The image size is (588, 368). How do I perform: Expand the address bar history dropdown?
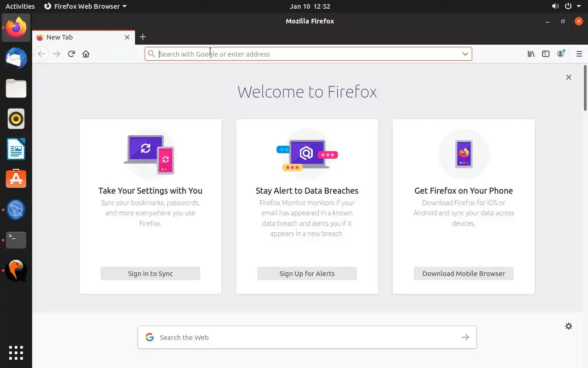click(x=465, y=54)
